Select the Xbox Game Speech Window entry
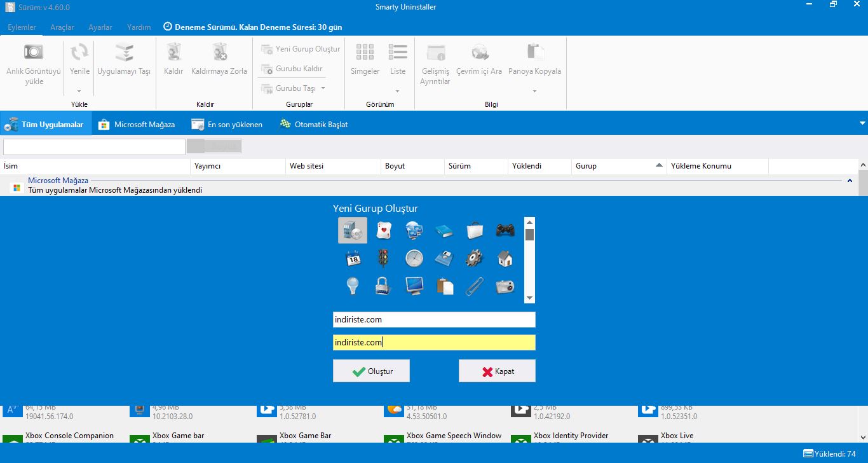The width and height of the screenshot is (868, 463). [x=445, y=438]
